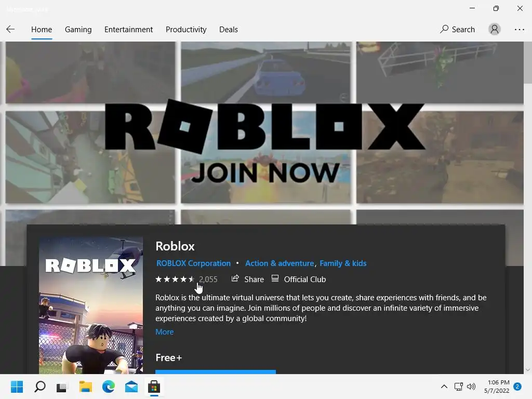This screenshot has width=532, height=399.
Task: Open Task View on the taskbar
Action: 62,387
